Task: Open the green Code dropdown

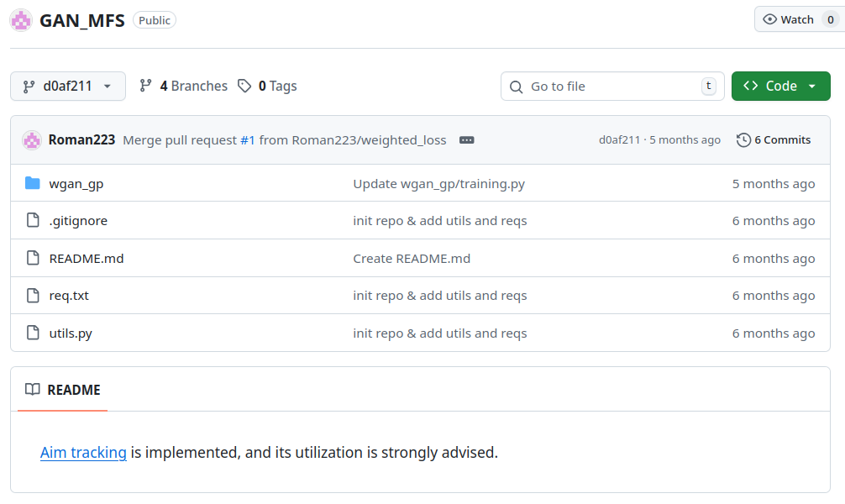Action: tap(780, 86)
